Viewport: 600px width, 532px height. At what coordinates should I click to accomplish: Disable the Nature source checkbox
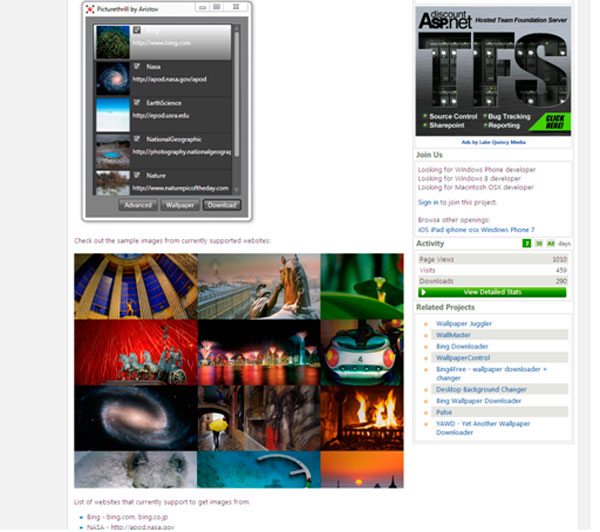tap(137, 175)
